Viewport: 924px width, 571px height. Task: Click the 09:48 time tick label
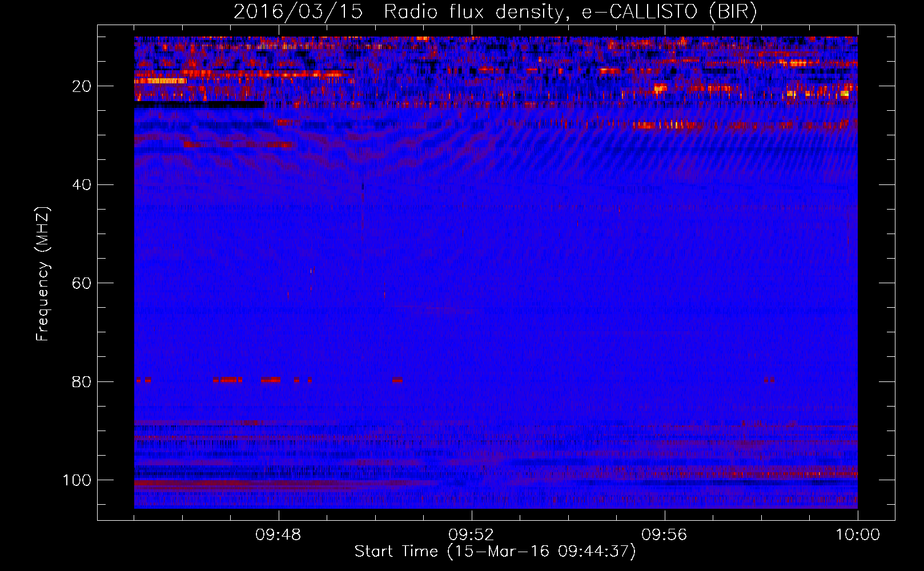279,535
